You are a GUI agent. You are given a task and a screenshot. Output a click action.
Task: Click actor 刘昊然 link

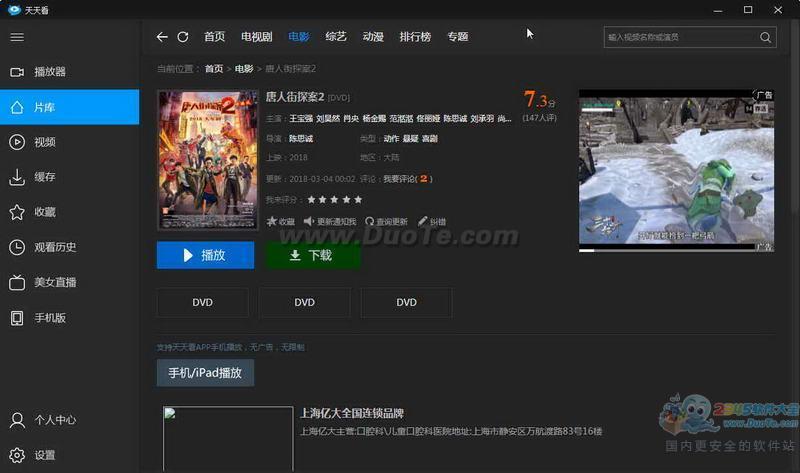328,118
